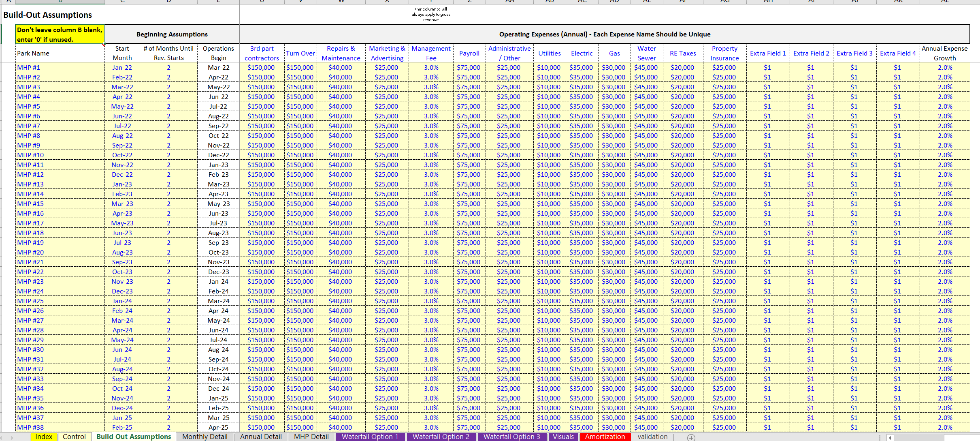Click the "this column % will always apply" note
Image resolution: width=980 pixels, height=441 pixels.
pyautogui.click(x=431, y=14)
